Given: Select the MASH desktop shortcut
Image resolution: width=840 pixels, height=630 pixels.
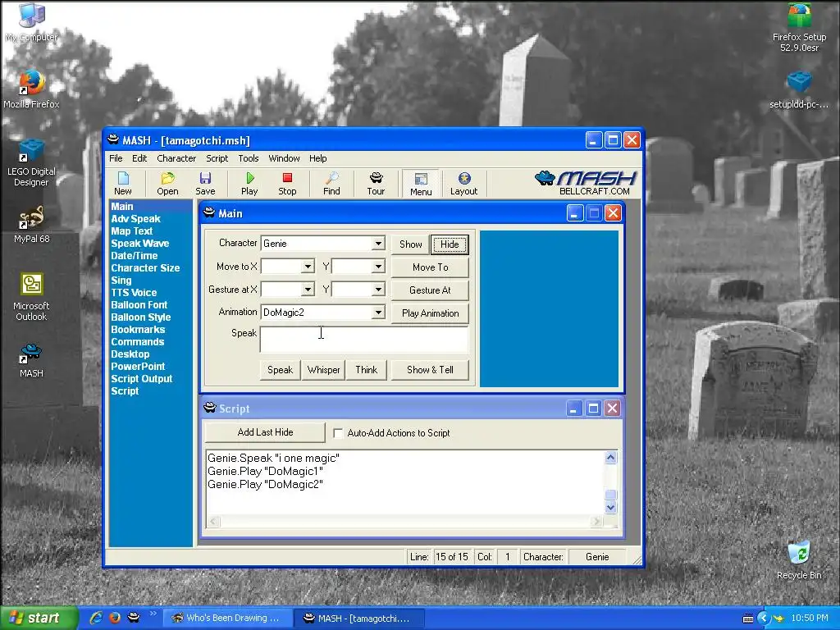Looking at the screenshot, I should pyautogui.click(x=32, y=360).
